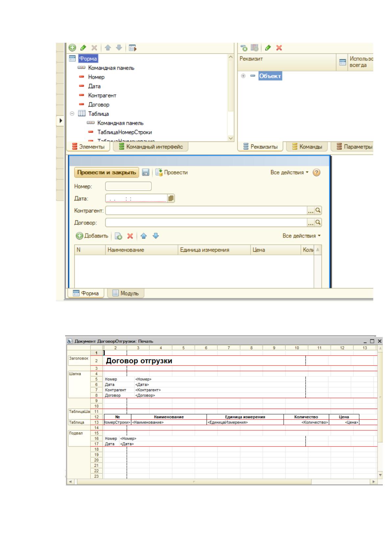Click the add attribute icon in Реквизиты panel

[244, 48]
